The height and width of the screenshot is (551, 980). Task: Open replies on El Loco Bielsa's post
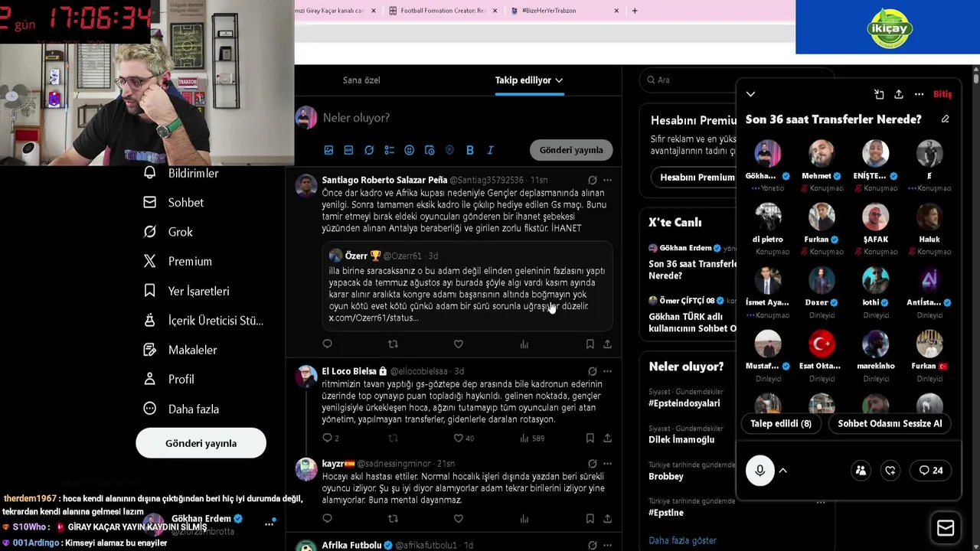pyautogui.click(x=330, y=439)
